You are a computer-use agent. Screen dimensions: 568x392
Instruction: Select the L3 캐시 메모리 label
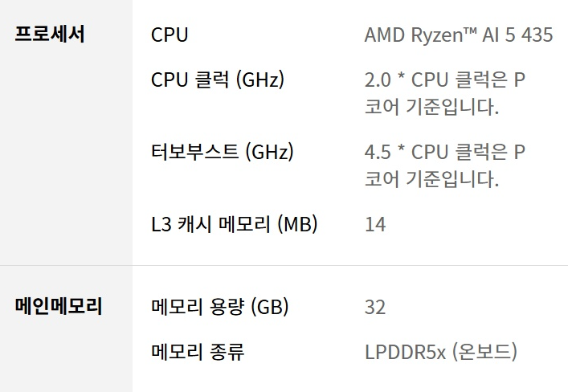click(x=210, y=224)
